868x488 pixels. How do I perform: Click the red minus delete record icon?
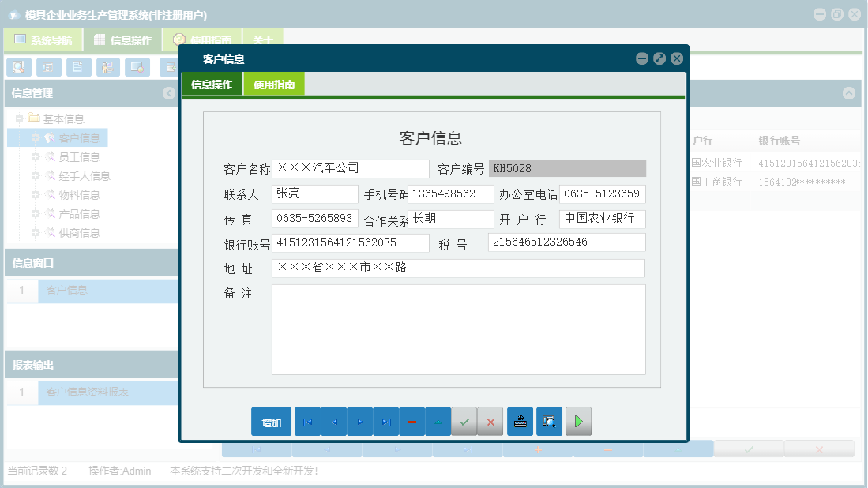point(412,421)
